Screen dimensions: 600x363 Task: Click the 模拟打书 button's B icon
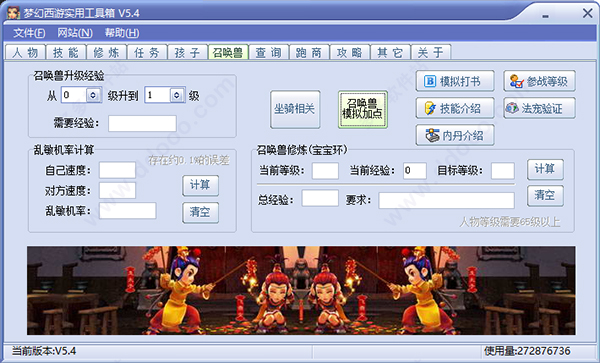point(430,81)
